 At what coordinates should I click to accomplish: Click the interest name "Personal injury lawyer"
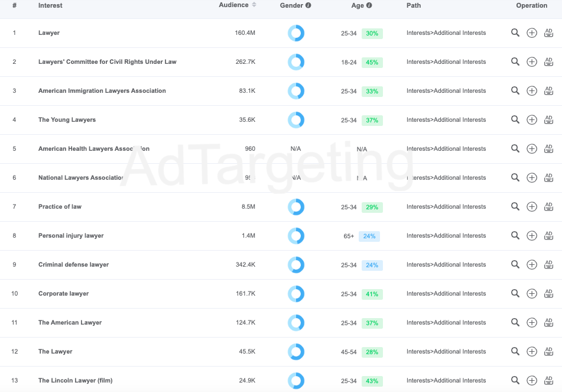click(x=71, y=236)
